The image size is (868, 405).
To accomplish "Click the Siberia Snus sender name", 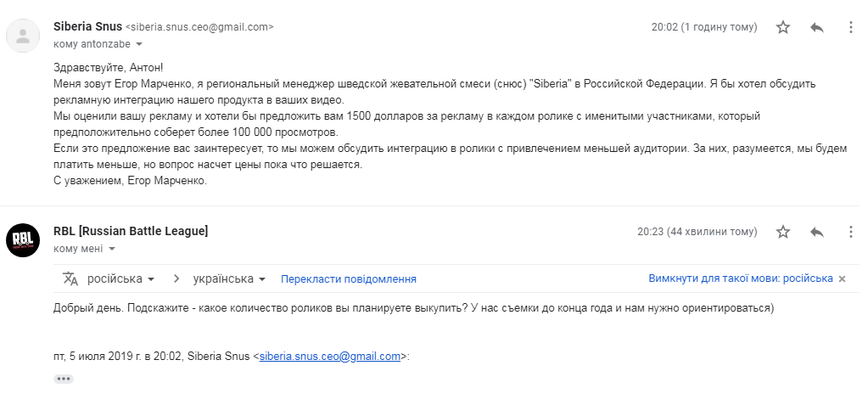I will (x=88, y=26).
